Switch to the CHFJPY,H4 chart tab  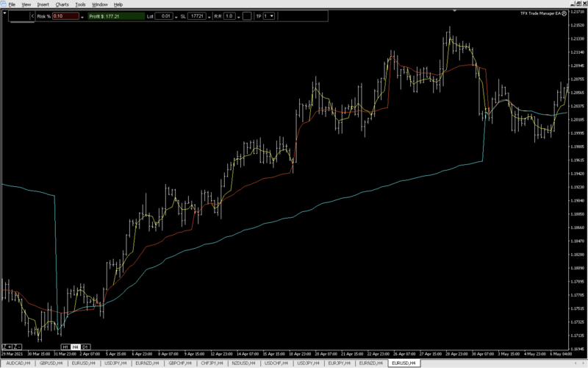pos(212,363)
